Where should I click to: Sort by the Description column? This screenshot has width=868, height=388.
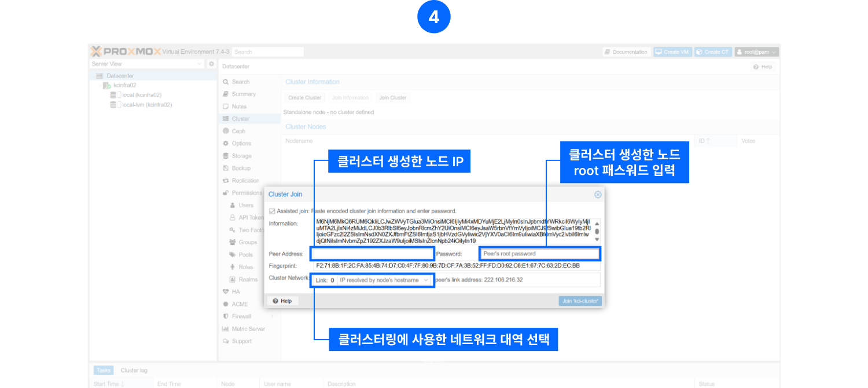341,384
